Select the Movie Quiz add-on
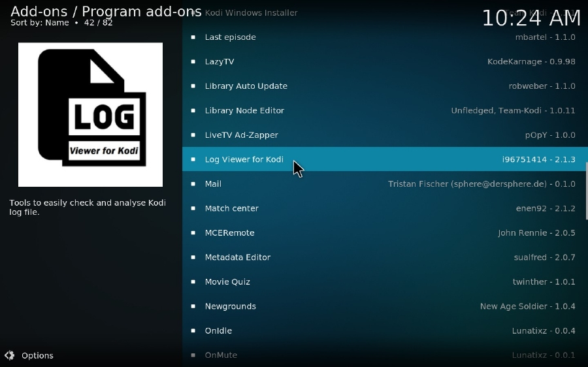Viewport: 588px width, 367px height. click(x=385, y=281)
